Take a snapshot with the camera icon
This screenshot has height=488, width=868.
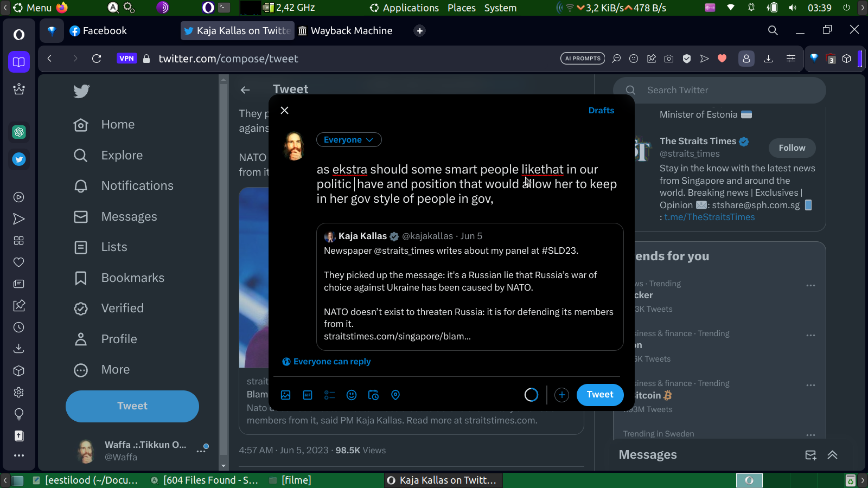click(x=669, y=59)
